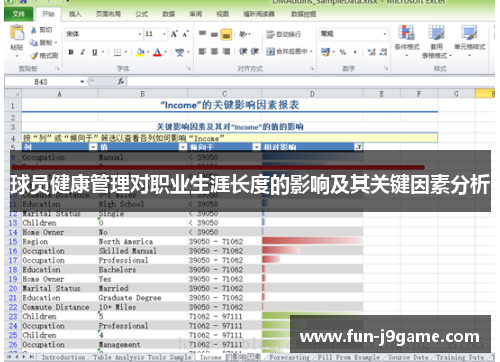The image size is (500, 362).
Task: Open the Forecasting sheet tab
Action: [289, 357]
